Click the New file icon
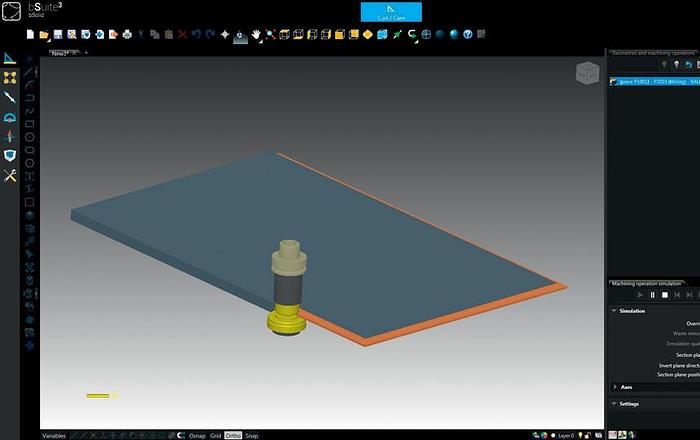This screenshot has height=440, width=700. 31,34
